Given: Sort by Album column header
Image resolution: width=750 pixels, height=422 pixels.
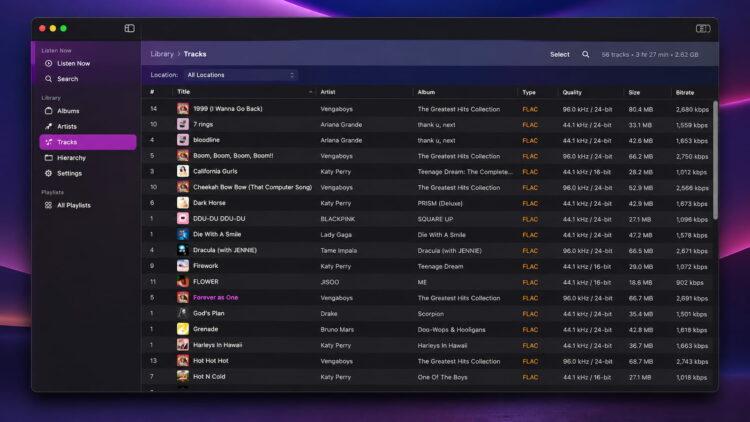Looking at the screenshot, I should coord(426,92).
